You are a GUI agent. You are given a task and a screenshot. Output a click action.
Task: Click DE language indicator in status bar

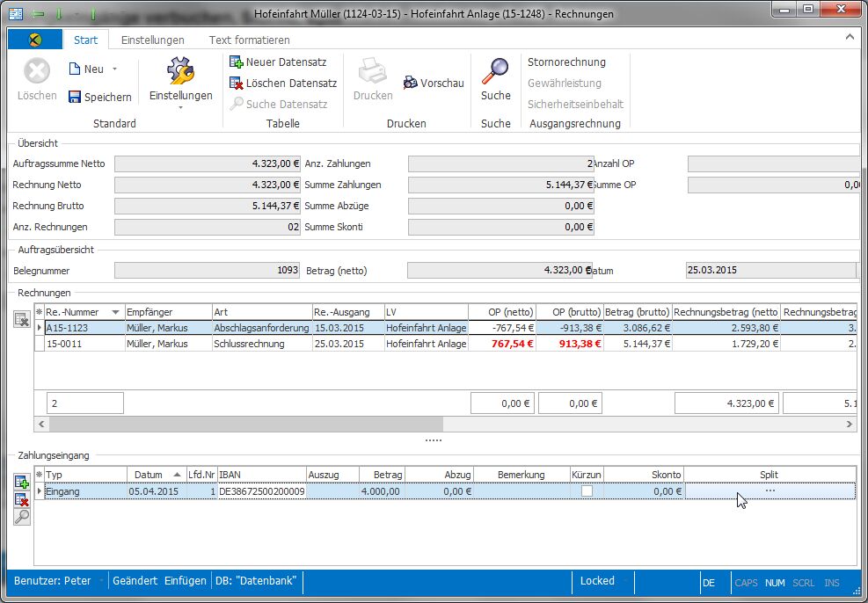[x=709, y=583]
